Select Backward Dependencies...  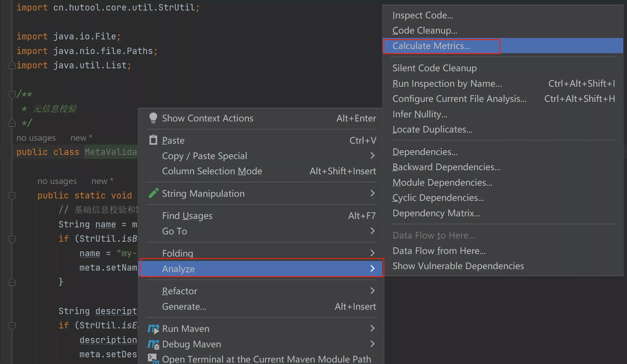click(503, 167)
